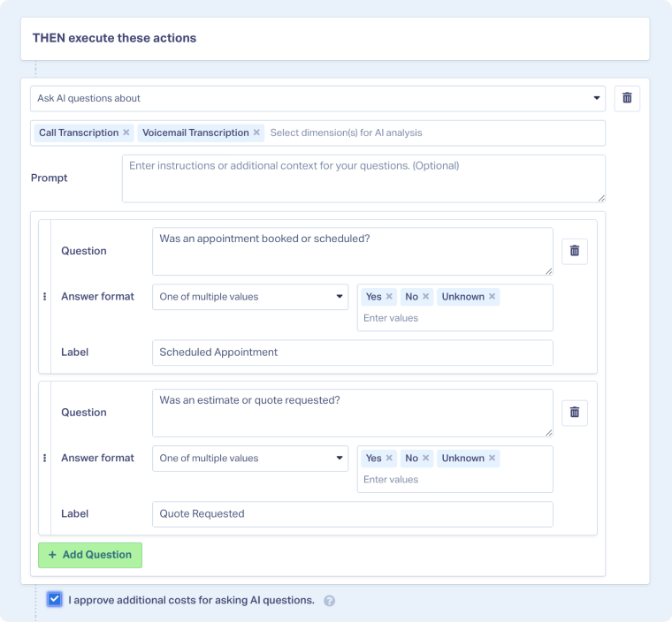Click help icon beside AI costs approval
The image size is (672, 622).
coord(329,601)
